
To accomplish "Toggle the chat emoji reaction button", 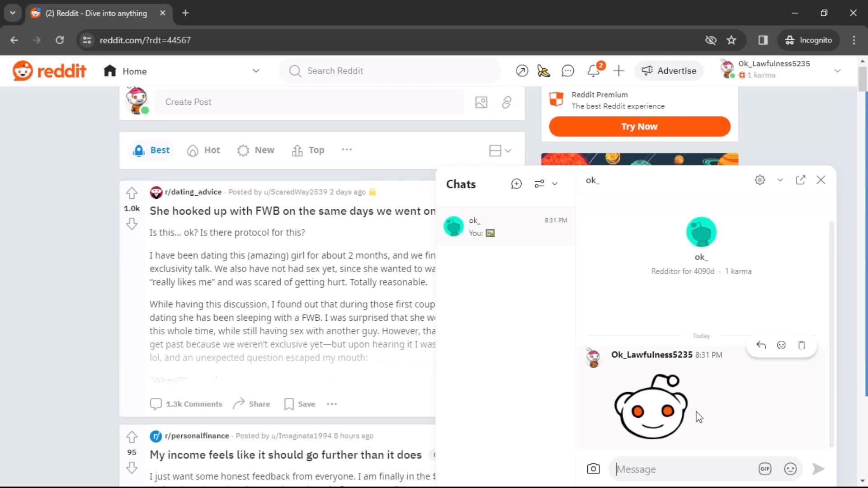I will point(781,346).
